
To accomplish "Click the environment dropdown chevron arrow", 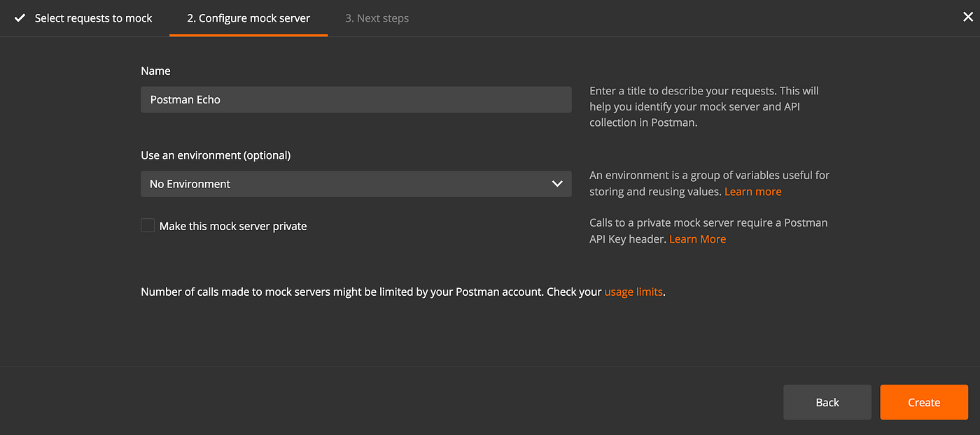I will (557, 184).
